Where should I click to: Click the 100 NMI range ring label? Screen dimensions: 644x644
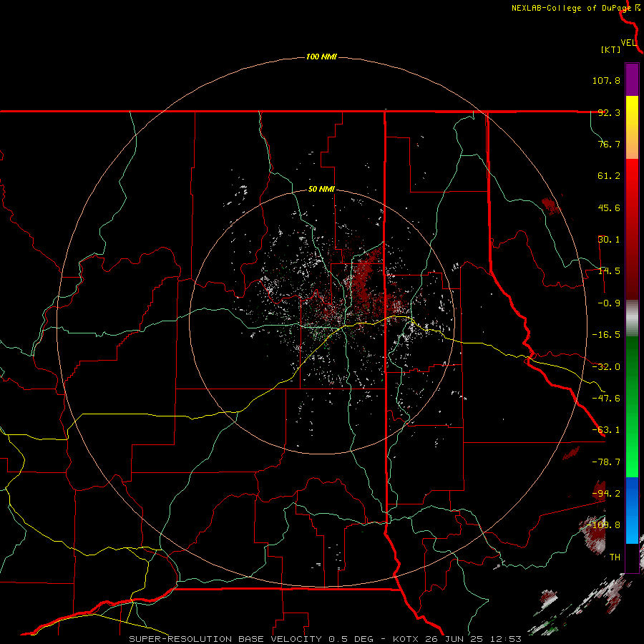pyautogui.click(x=321, y=57)
